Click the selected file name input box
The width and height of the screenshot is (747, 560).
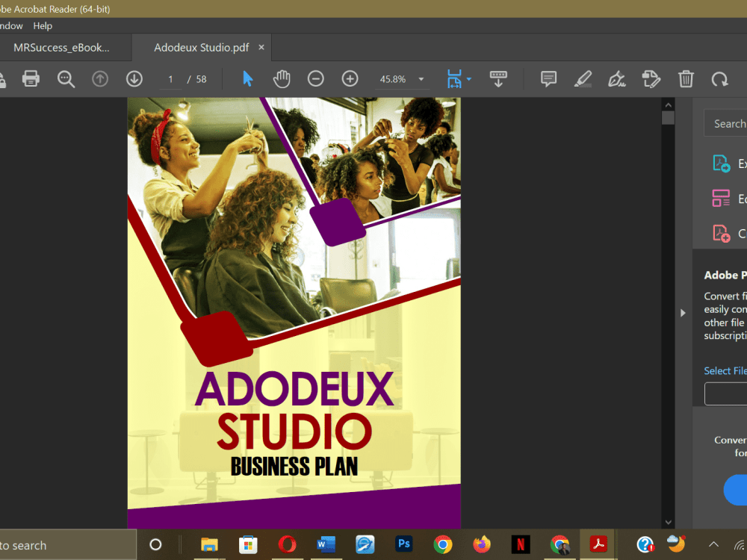click(725, 393)
